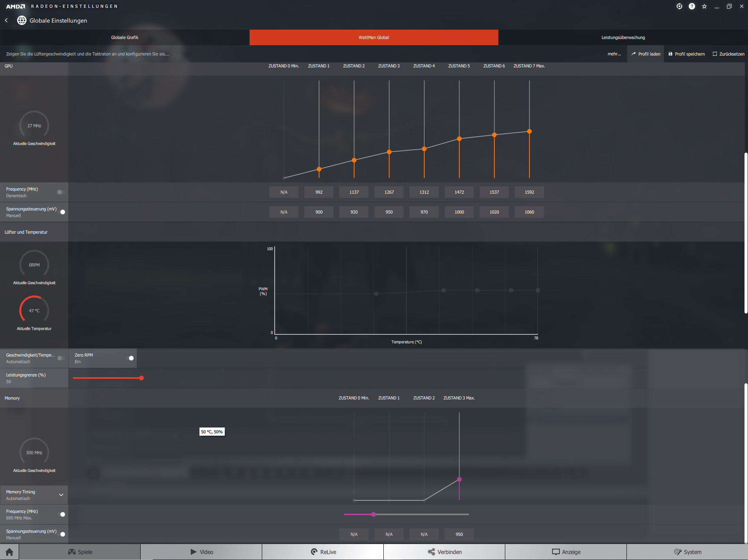Click the Zurücksetzen button
This screenshot has height=560, width=748.
click(x=729, y=54)
